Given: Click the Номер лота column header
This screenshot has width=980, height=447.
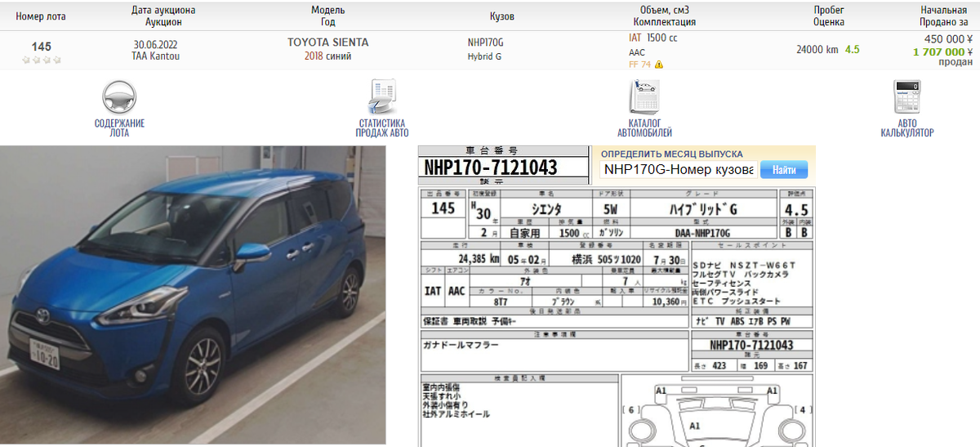Looking at the screenshot, I should click(x=41, y=16).
